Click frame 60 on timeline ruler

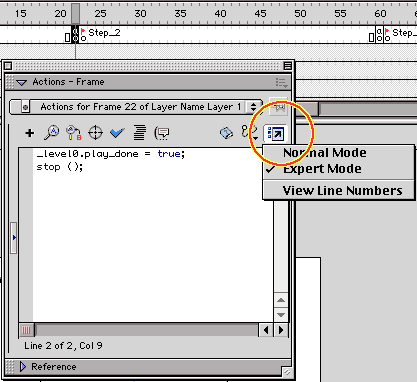tap(380, 14)
